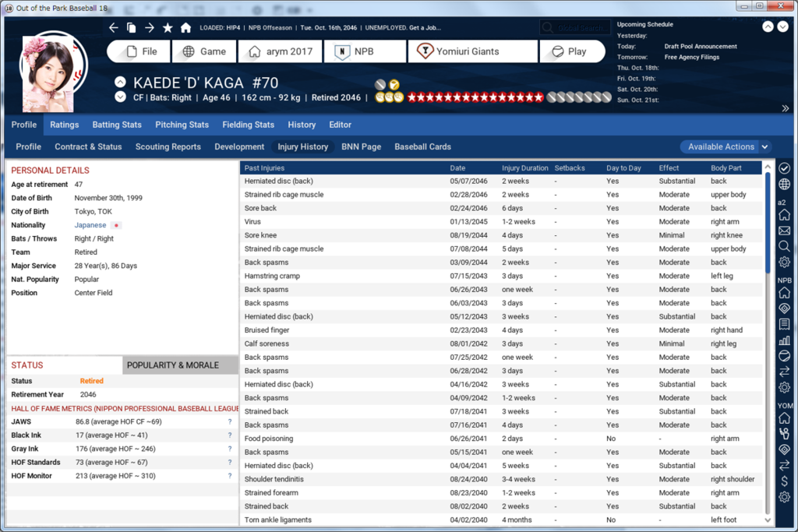Click the NPB section diamond field icon

pyautogui.click(x=784, y=308)
